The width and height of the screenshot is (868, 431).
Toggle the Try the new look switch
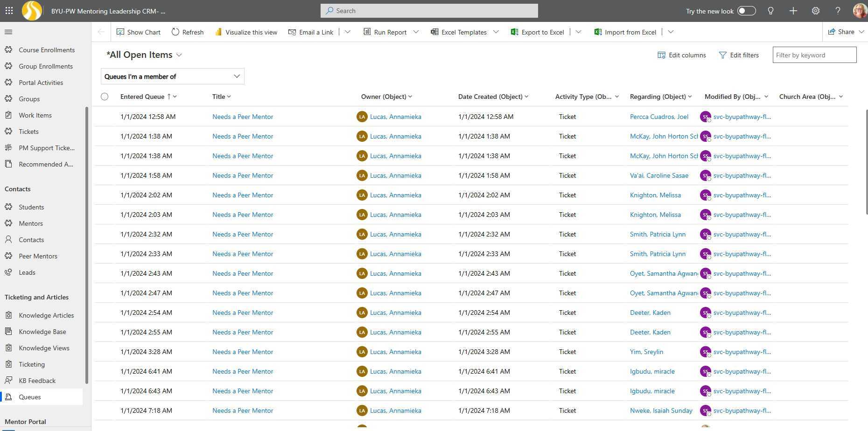click(746, 11)
